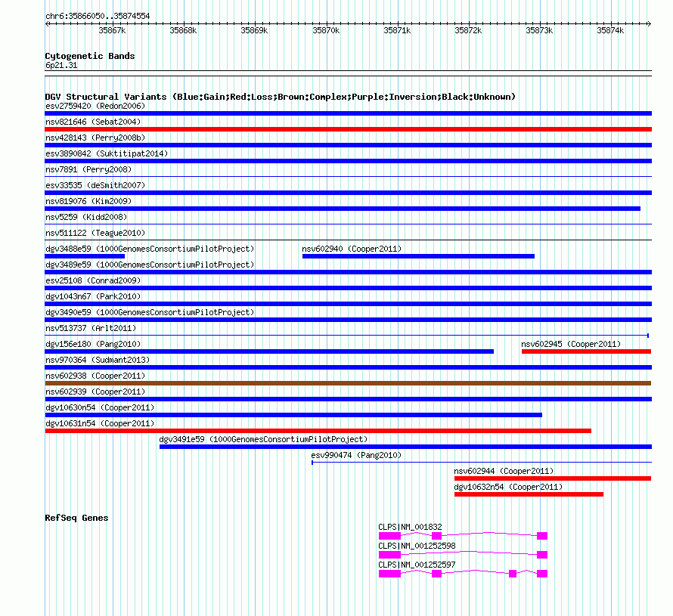Open dgv3491e59 (1000GenomesConsortiumPilotProject) label

click(263, 439)
